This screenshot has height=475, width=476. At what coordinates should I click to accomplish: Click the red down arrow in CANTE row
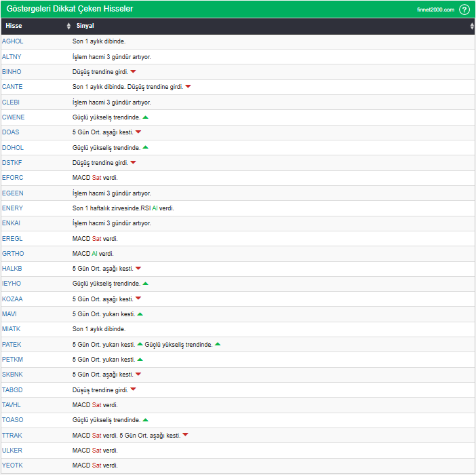pos(188,86)
